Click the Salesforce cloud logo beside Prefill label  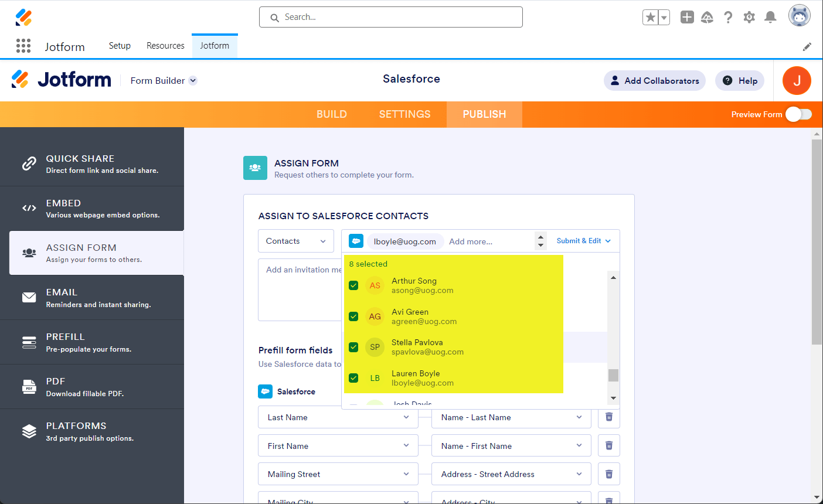265,391
